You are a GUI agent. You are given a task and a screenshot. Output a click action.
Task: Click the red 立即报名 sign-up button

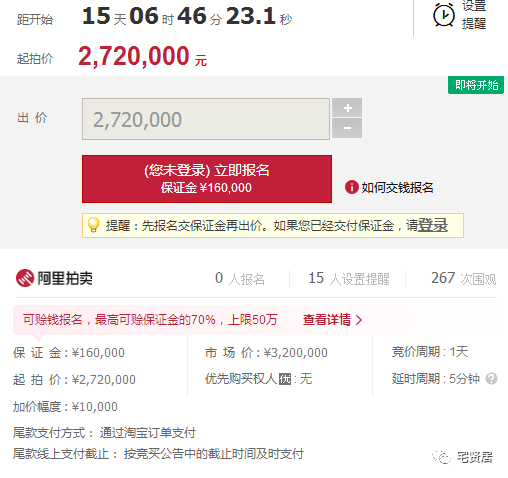tap(207, 179)
